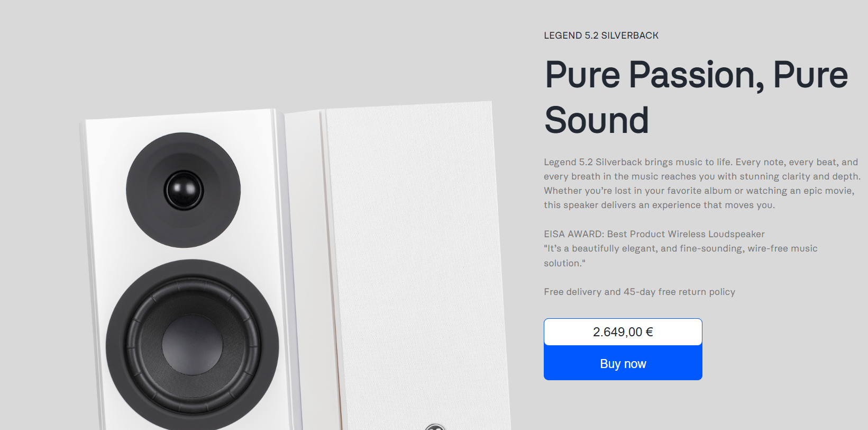
Task: Click the blue Buy now button
Action: point(623,363)
